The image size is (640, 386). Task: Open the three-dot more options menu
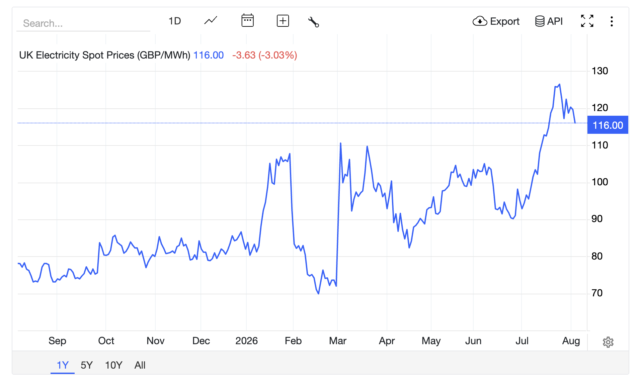(x=611, y=21)
